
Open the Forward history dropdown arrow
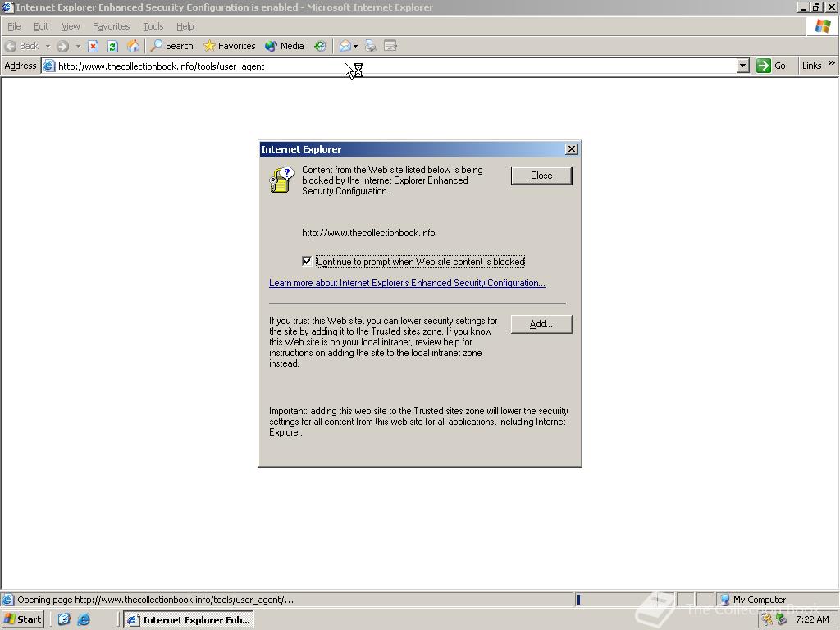[78, 47]
